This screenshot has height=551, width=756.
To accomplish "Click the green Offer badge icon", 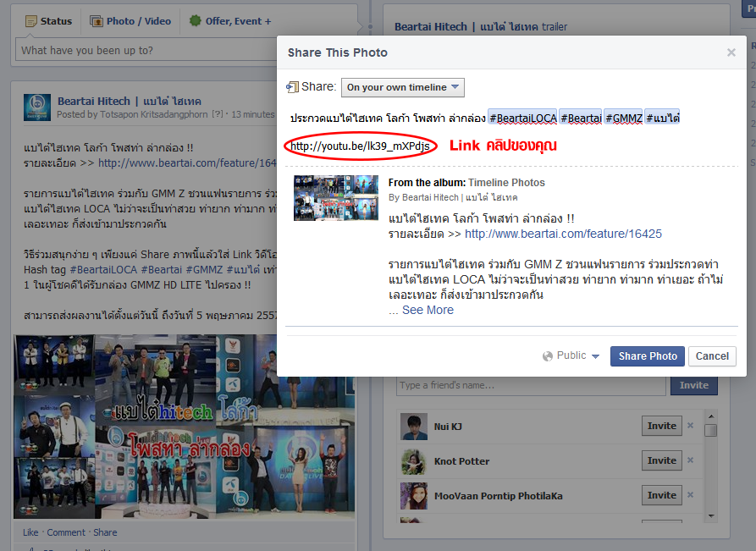I will 195,20.
